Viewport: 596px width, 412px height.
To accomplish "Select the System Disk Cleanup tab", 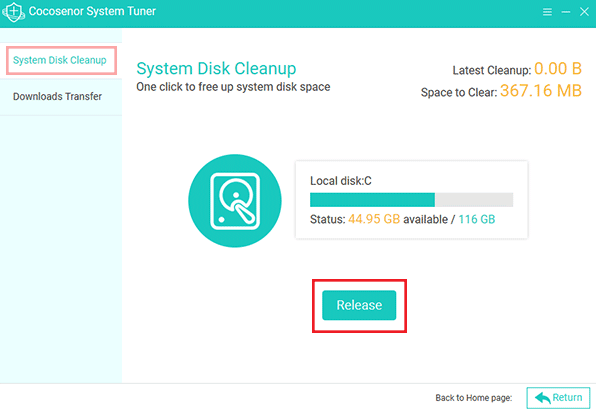I will (61, 60).
